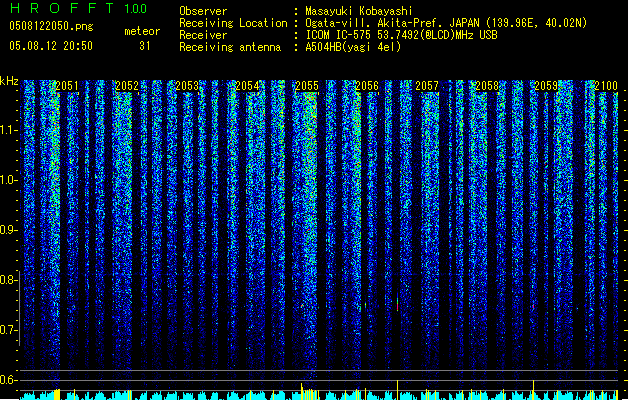Screen dimensions: 629x400
Task: Select receiver ICOM IC-575 53.7492 MHz text
Action: 401,35
